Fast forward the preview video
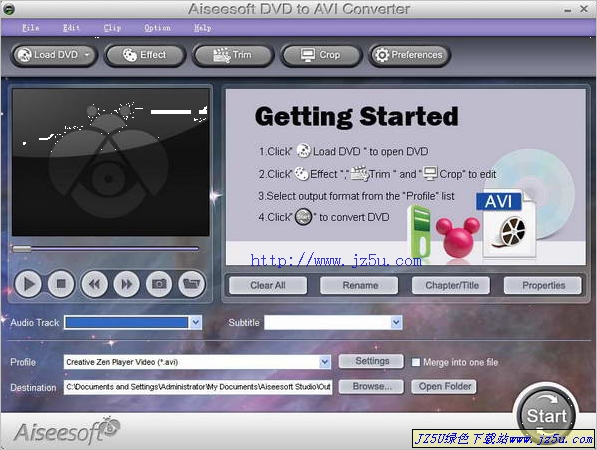 click(x=126, y=284)
